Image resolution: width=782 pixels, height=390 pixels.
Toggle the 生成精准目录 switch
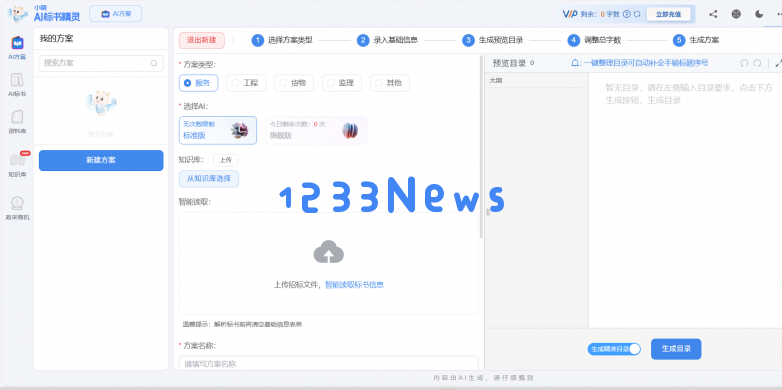(x=614, y=349)
